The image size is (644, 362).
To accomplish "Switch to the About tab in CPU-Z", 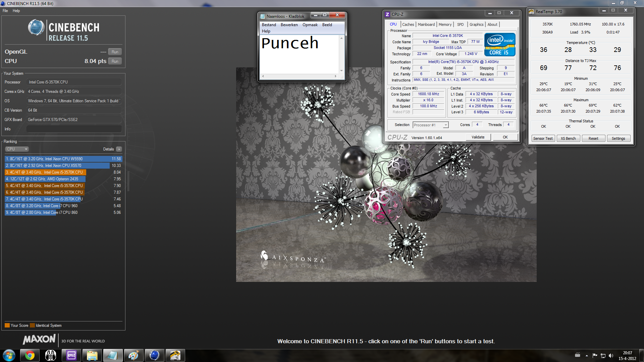I will (x=492, y=24).
